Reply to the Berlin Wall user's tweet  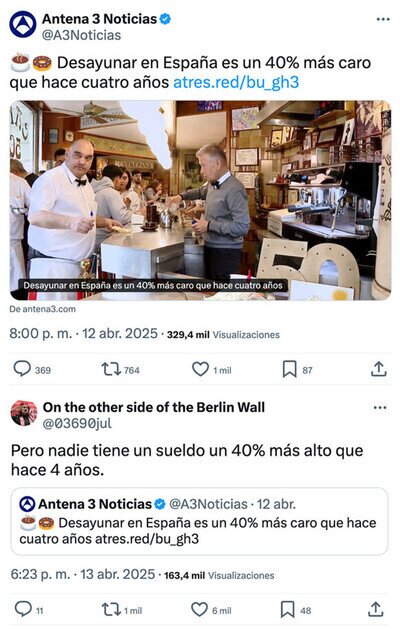coord(23,609)
